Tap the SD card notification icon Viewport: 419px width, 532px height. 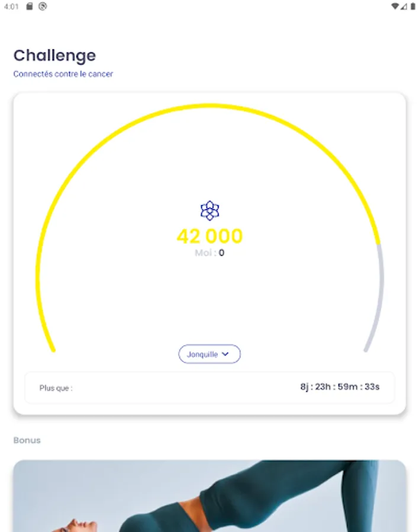click(30, 7)
